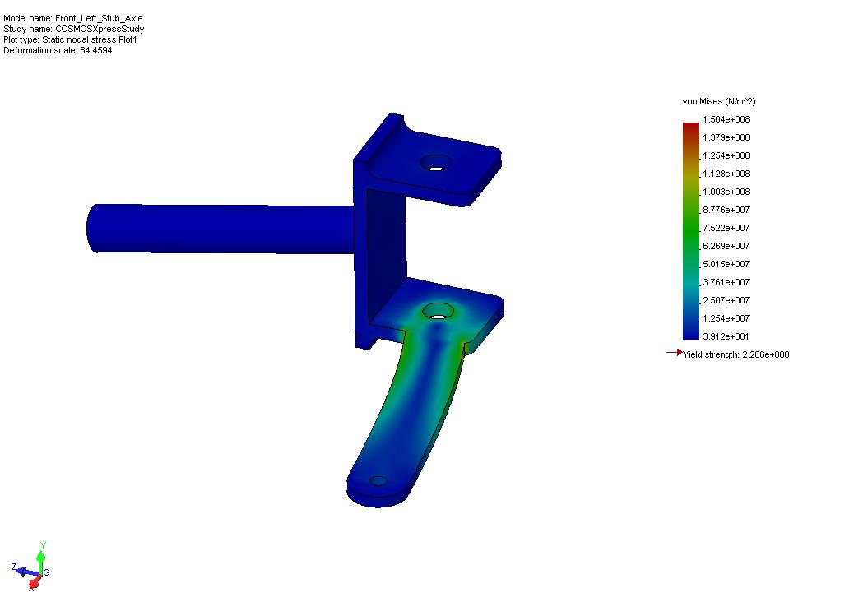Screen dimensions: 854x616
Task: Click the blue bottom of the color legend
Action: point(691,329)
